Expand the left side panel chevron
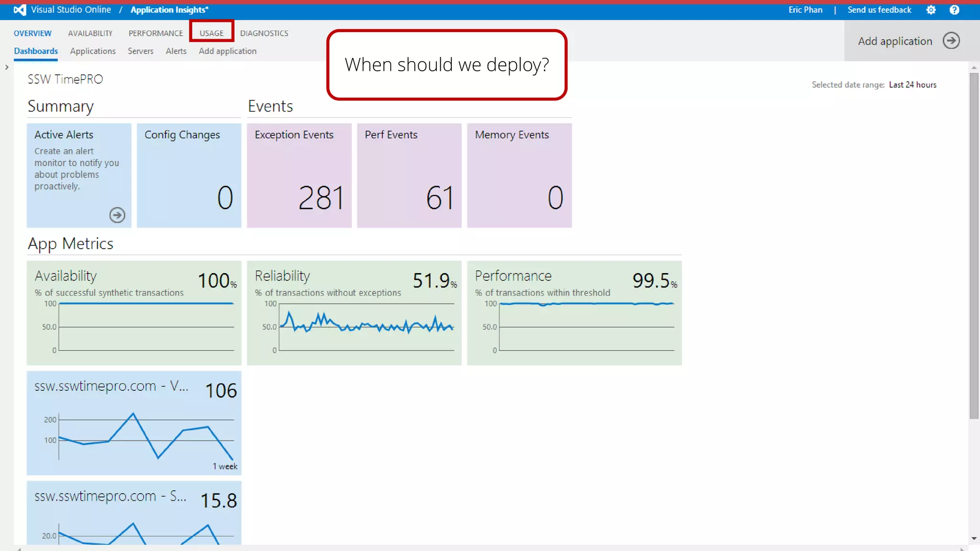Screen dimensions: 980x551 click(x=7, y=67)
